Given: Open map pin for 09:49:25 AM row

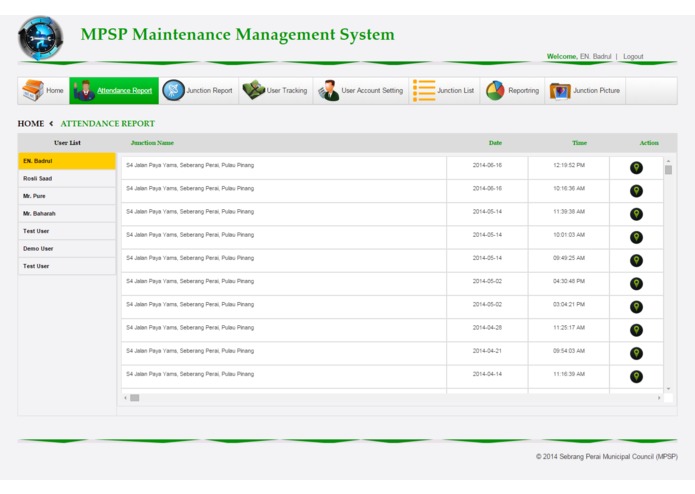Looking at the screenshot, I should click(636, 261).
